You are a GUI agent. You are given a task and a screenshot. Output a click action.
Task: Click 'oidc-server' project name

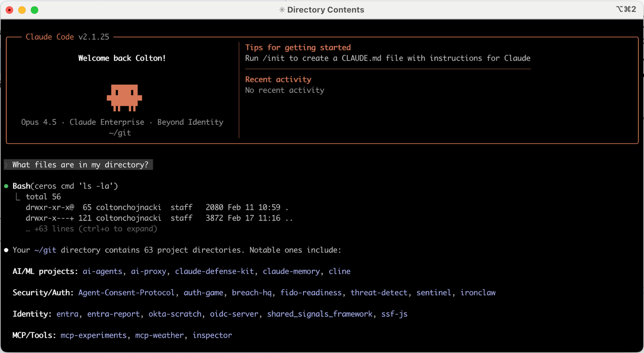[x=234, y=314]
